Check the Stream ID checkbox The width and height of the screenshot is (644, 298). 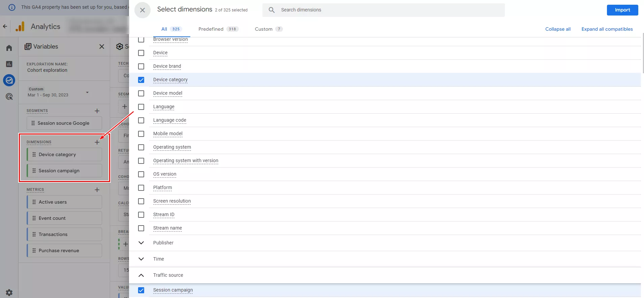tap(141, 215)
